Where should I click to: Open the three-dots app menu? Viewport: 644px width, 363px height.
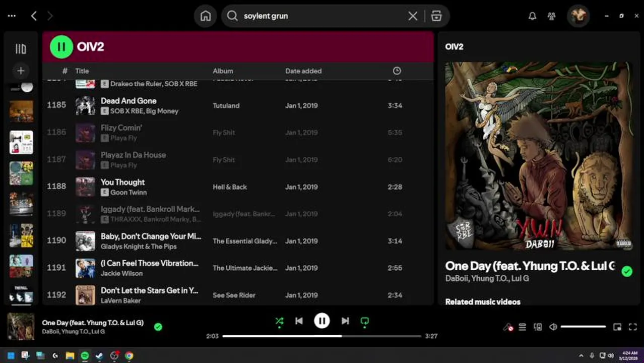[12, 16]
